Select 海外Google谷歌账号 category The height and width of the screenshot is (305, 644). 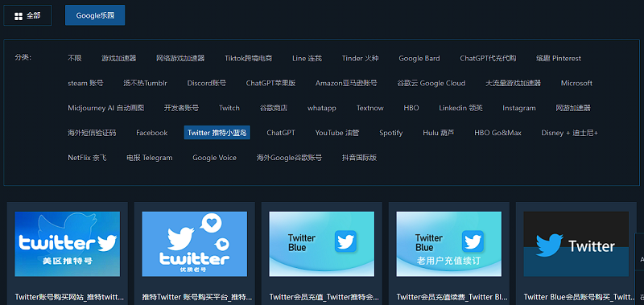[289, 158]
